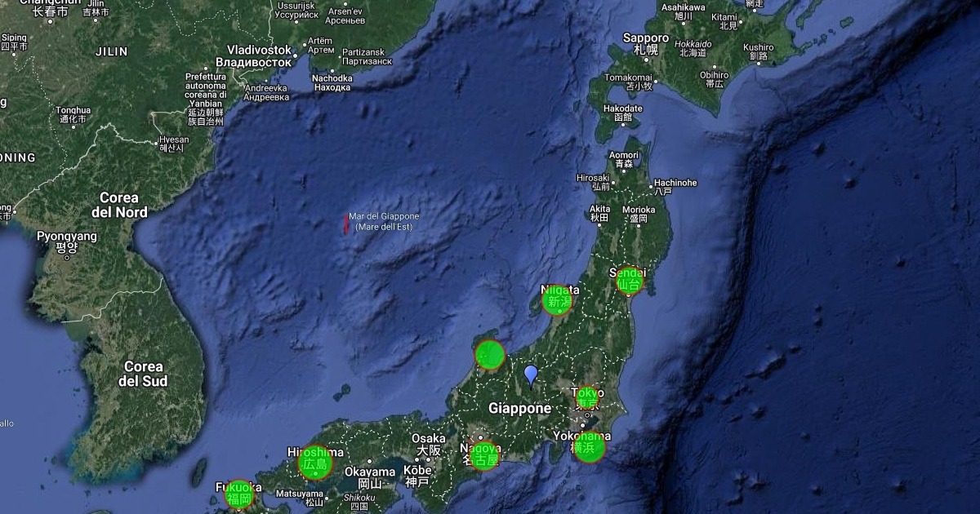980x514 pixels.
Task: Click the Andreevka town label
Action: click(x=266, y=92)
